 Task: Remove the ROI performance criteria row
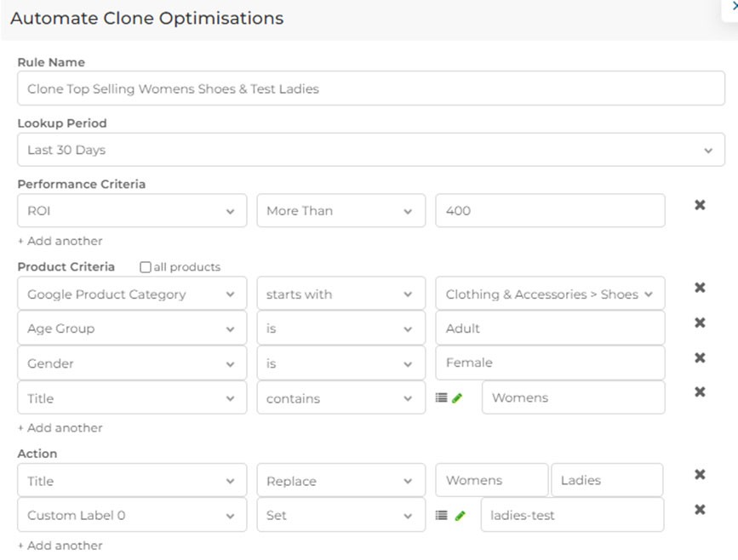(x=700, y=205)
